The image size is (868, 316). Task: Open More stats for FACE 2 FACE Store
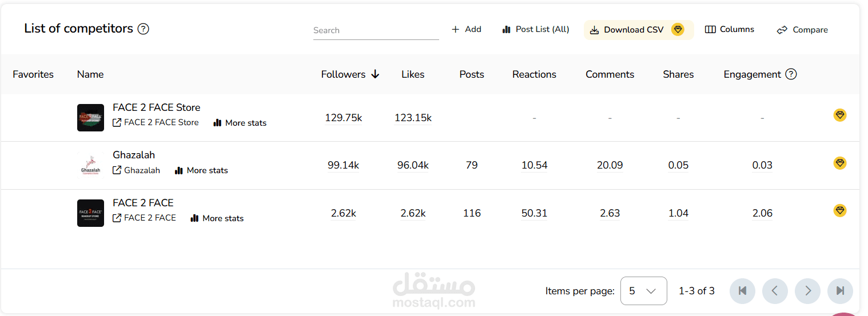(240, 123)
